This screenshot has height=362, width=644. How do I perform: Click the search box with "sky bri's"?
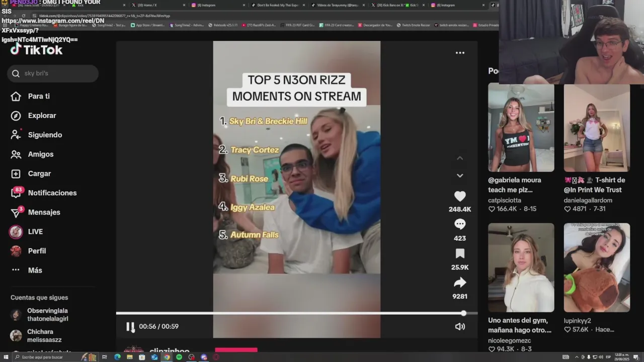pos(53,73)
